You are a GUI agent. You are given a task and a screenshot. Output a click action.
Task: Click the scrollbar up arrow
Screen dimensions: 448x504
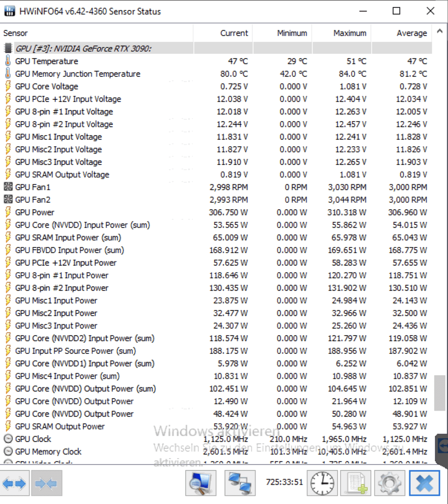coord(440,31)
